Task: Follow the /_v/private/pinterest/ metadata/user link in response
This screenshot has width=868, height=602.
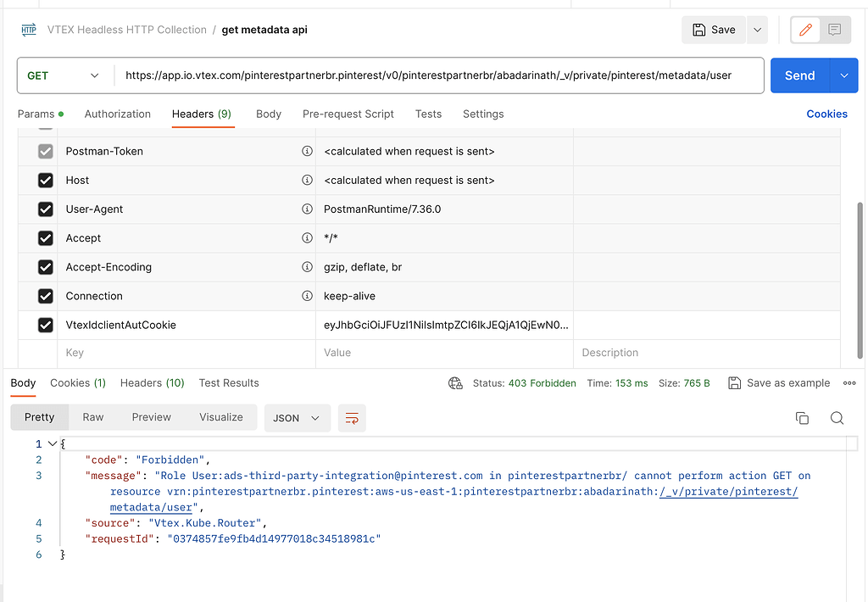Action: [x=728, y=492]
